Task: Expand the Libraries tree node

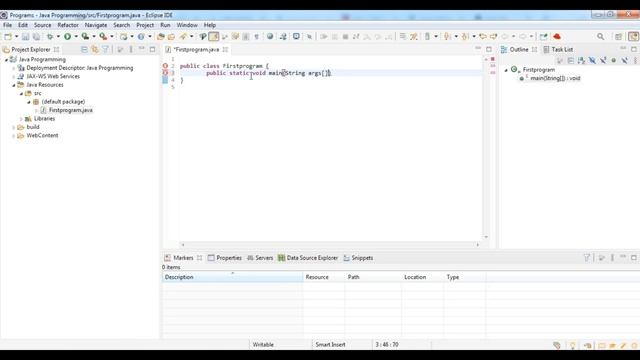Action: [21, 119]
